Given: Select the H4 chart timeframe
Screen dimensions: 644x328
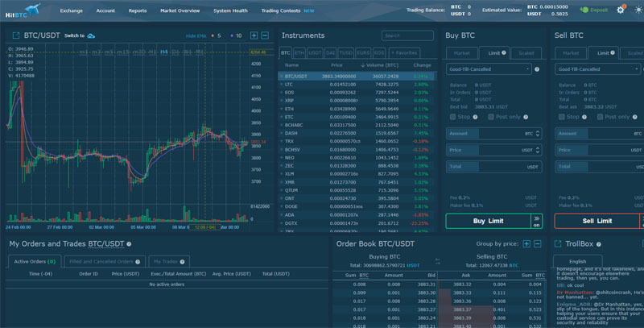Looking at the screenshot, I should click(164, 52).
